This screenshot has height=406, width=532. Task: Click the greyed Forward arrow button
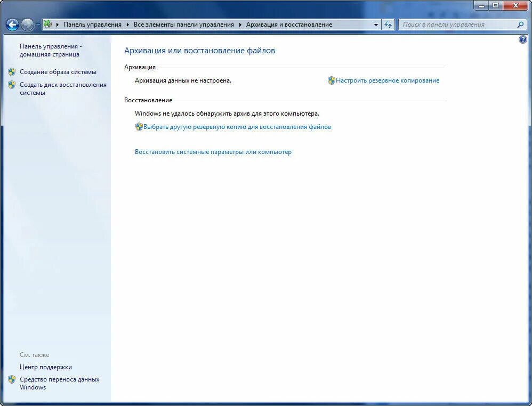click(27, 25)
